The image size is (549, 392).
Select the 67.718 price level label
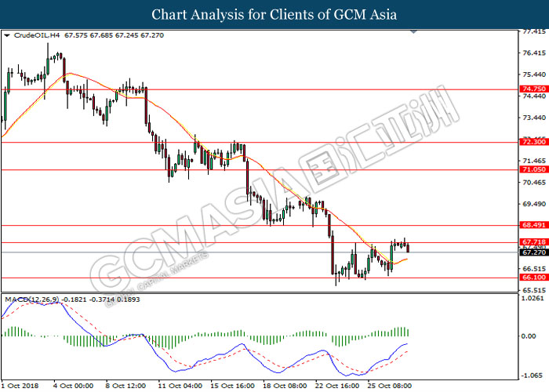point(534,241)
